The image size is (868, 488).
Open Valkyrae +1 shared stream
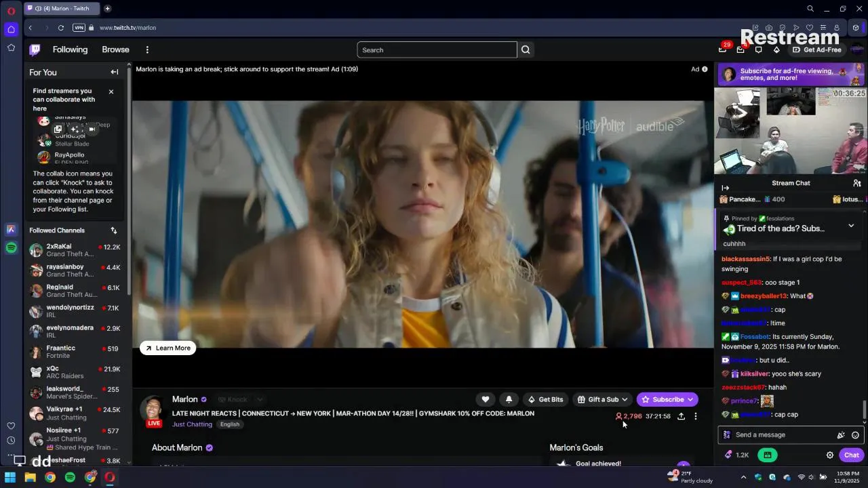[x=75, y=413]
